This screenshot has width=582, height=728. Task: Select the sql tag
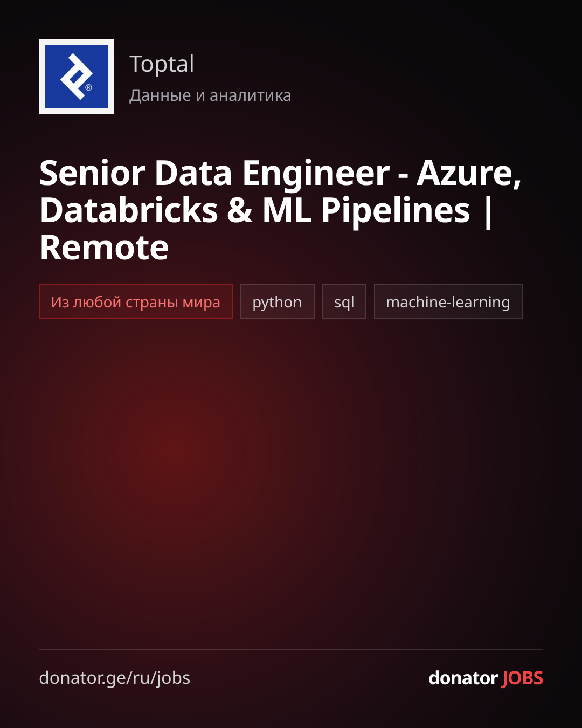344,301
